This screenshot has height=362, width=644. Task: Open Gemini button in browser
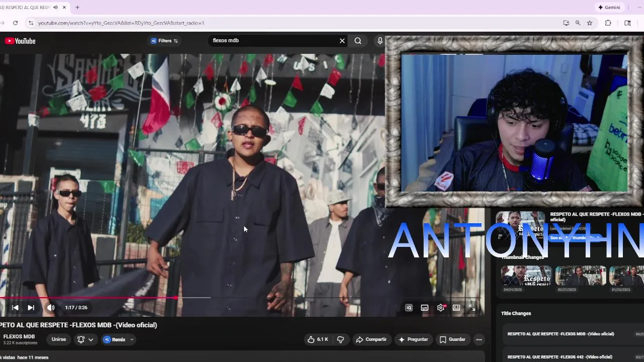point(609,8)
